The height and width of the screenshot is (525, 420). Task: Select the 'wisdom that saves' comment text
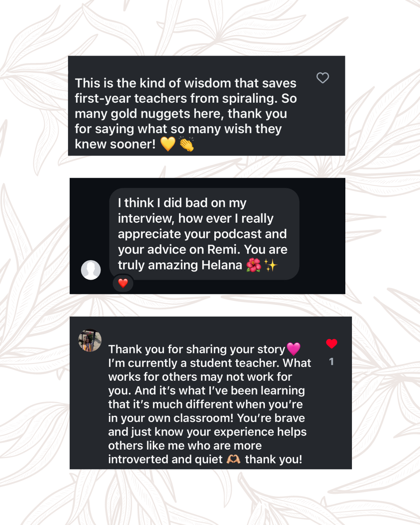(x=186, y=113)
